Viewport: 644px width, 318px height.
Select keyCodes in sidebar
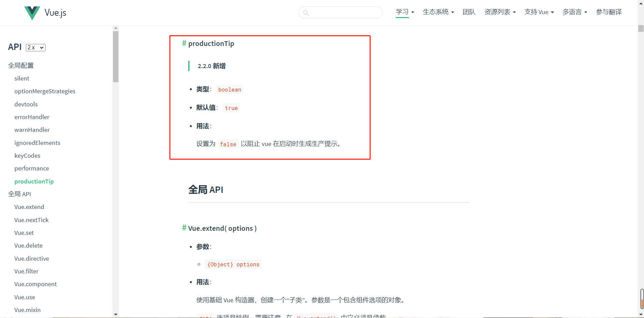[x=28, y=156]
